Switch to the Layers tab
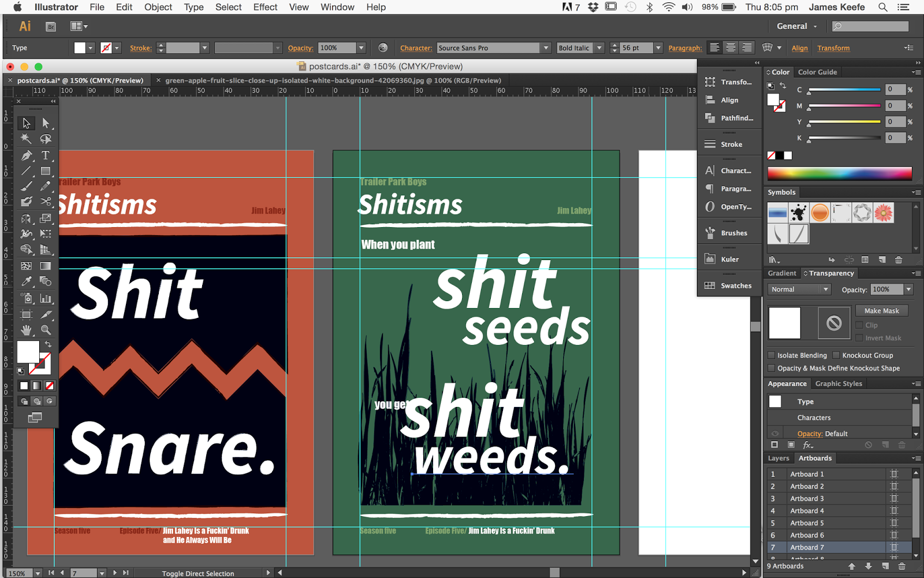Screen dimensions: 924x578 coord(778,458)
